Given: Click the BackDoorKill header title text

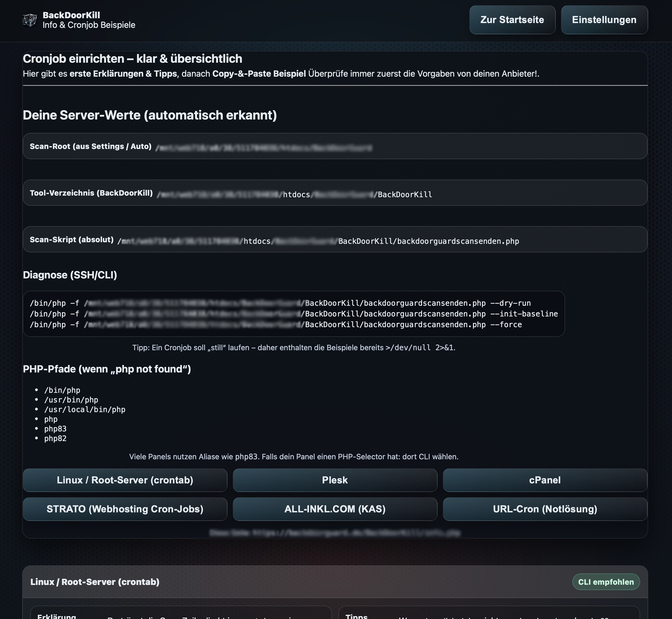Looking at the screenshot, I should [71, 15].
